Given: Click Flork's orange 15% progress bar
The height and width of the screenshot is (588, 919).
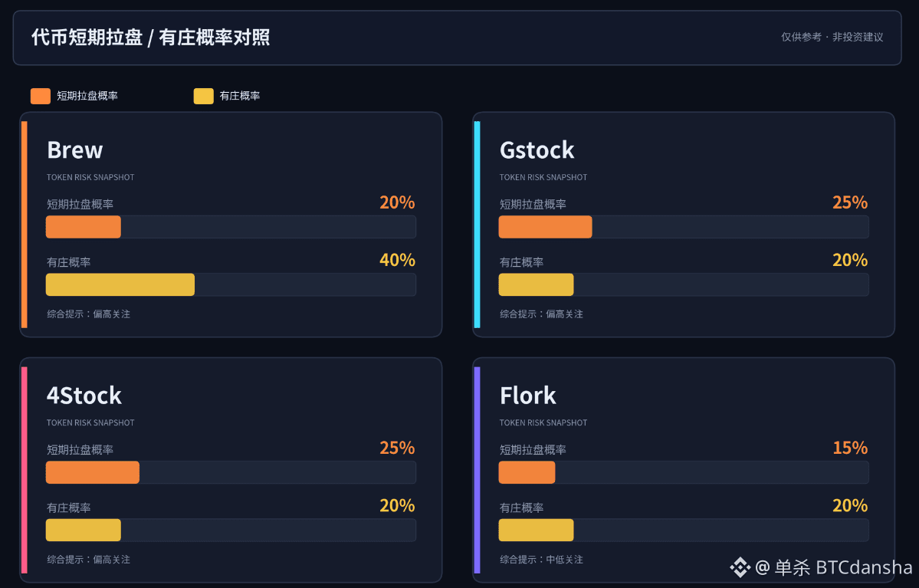Looking at the screenshot, I should click(527, 472).
